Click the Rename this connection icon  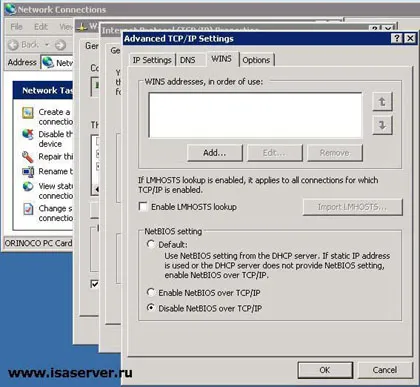[x=28, y=172]
